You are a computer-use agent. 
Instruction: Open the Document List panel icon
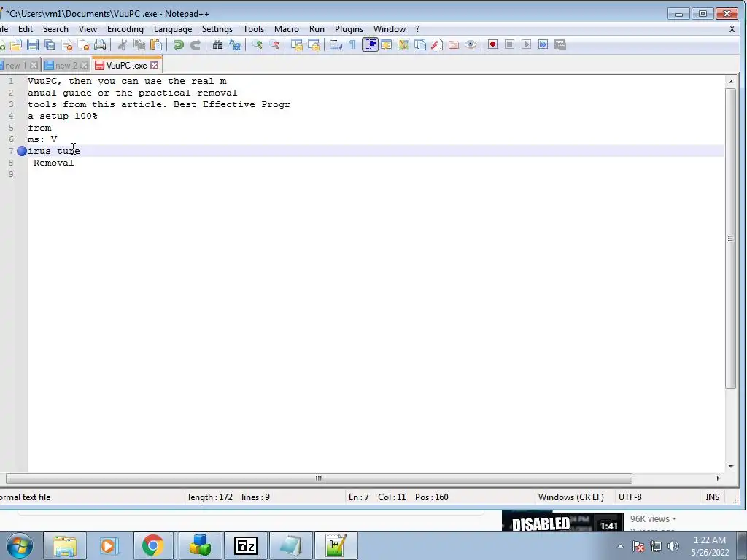click(419, 44)
